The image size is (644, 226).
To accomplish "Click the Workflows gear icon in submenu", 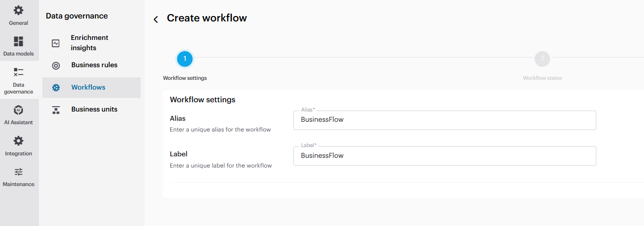I will [56, 88].
